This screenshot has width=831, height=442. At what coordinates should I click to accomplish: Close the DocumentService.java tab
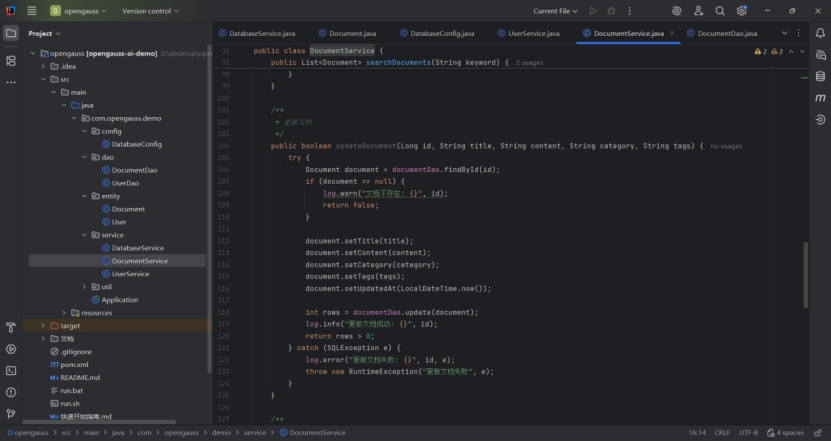click(672, 33)
